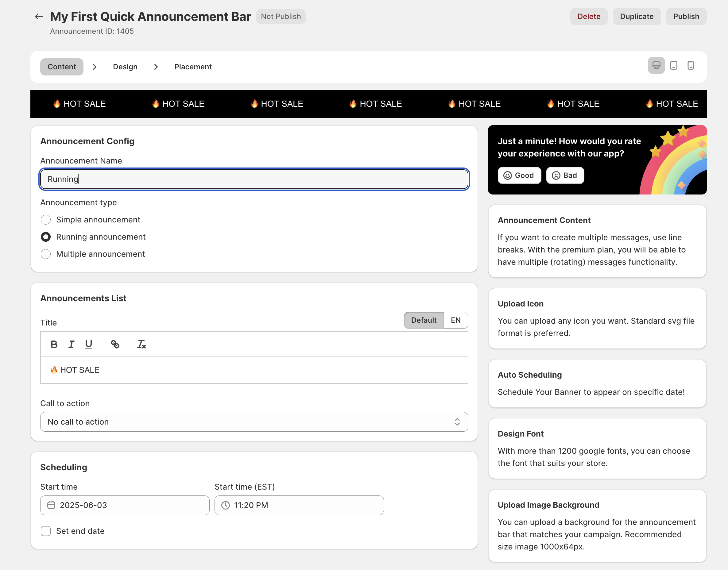Switch to tablet preview icon
Viewport: 728px width, 570px height.
674,65
